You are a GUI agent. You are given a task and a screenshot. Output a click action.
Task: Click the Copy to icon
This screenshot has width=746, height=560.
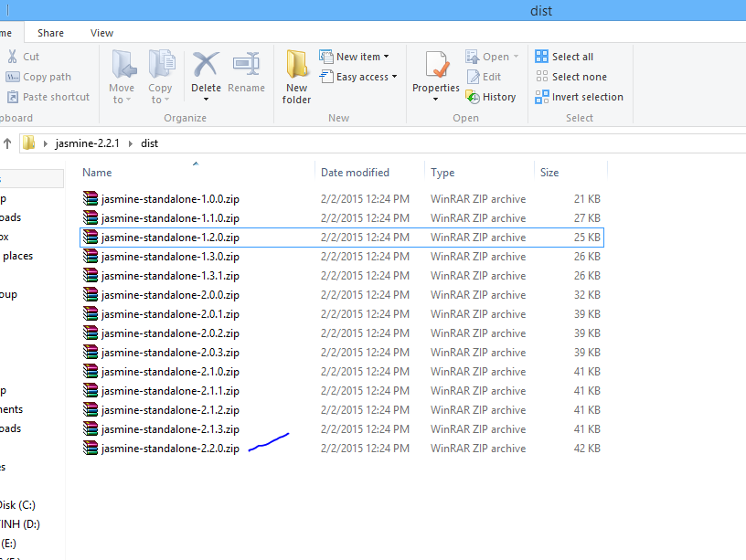(161, 66)
